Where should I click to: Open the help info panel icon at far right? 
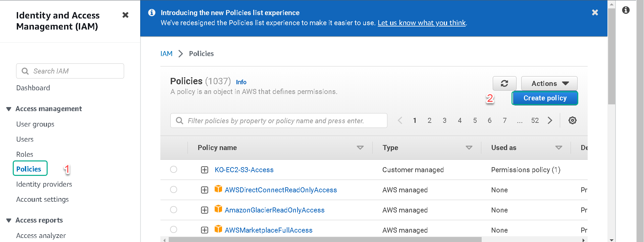tap(626, 10)
